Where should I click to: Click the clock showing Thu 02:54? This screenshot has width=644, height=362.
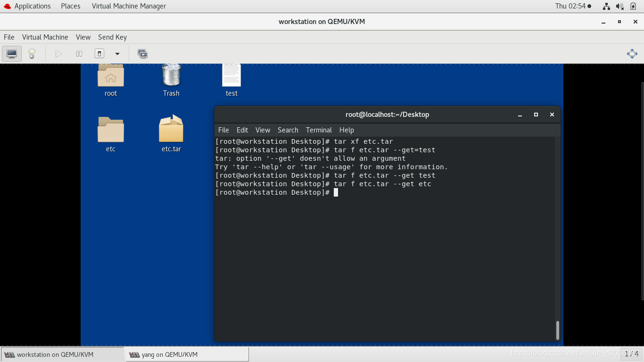(573, 6)
